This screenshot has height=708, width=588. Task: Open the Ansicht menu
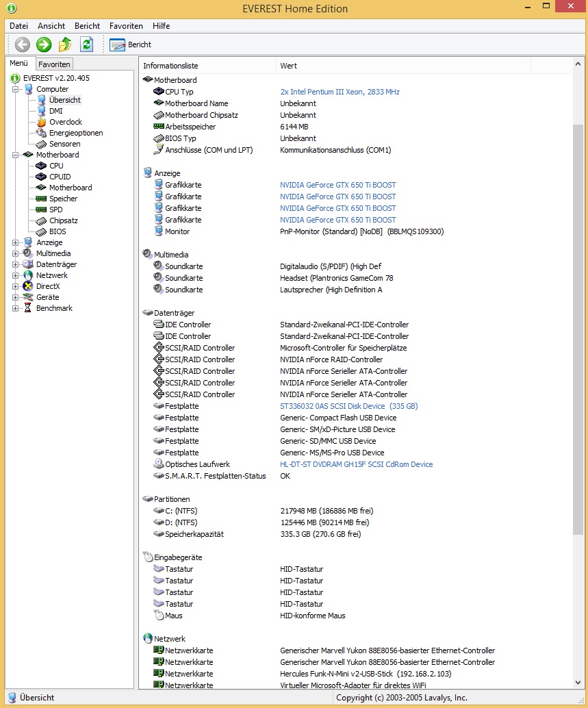click(51, 26)
